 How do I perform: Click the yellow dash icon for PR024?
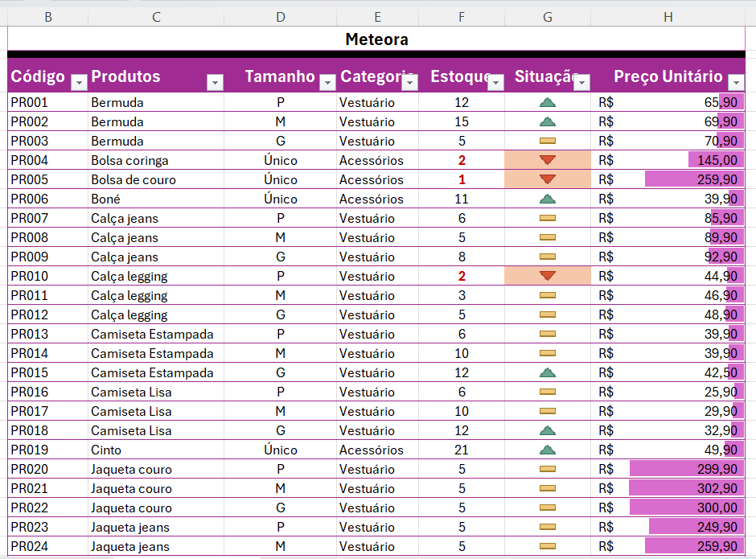[x=548, y=546]
